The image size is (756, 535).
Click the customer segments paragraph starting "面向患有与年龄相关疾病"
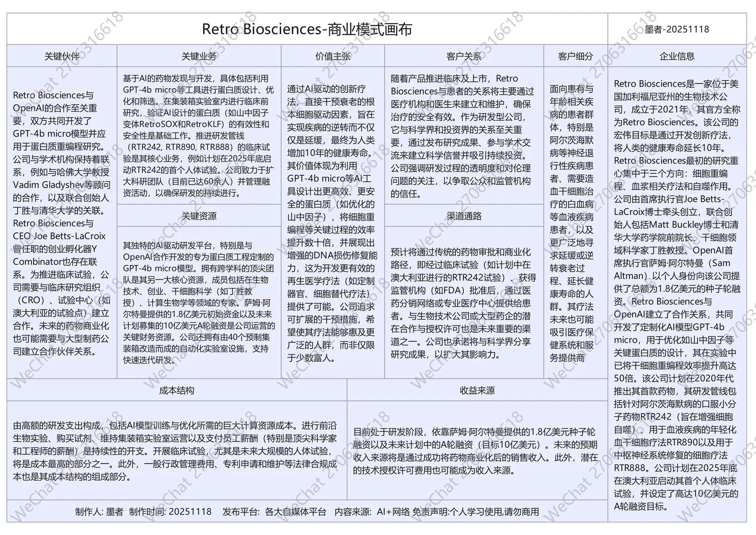572,223
